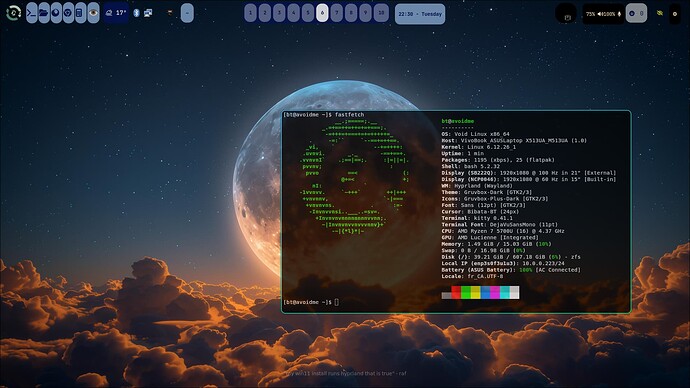This screenshot has width=690, height=388.
Task: Switch to workspace 5
Action: (308, 13)
